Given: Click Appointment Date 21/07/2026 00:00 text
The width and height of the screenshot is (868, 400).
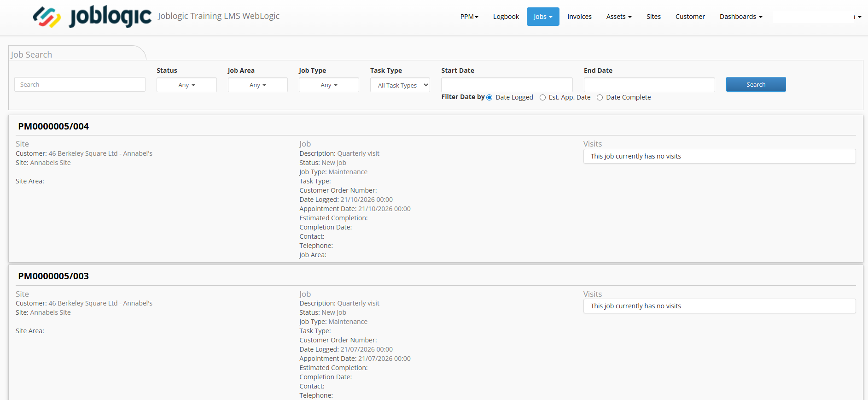Looking at the screenshot, I should (355, 359).
